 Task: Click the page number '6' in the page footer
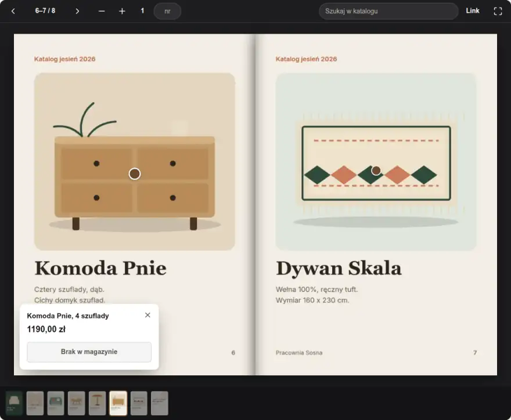pos(233,353)
